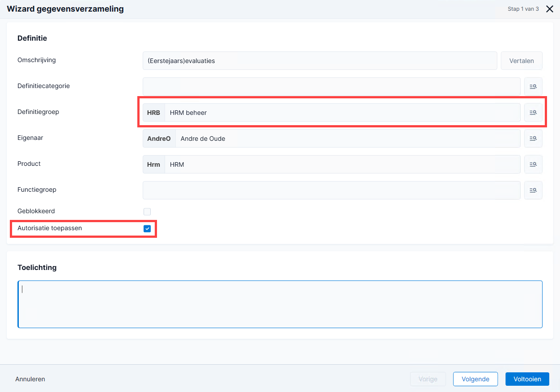560x392 pixels.
Task: Click inside the empty Definitiecategorie field
Action: 331,87
